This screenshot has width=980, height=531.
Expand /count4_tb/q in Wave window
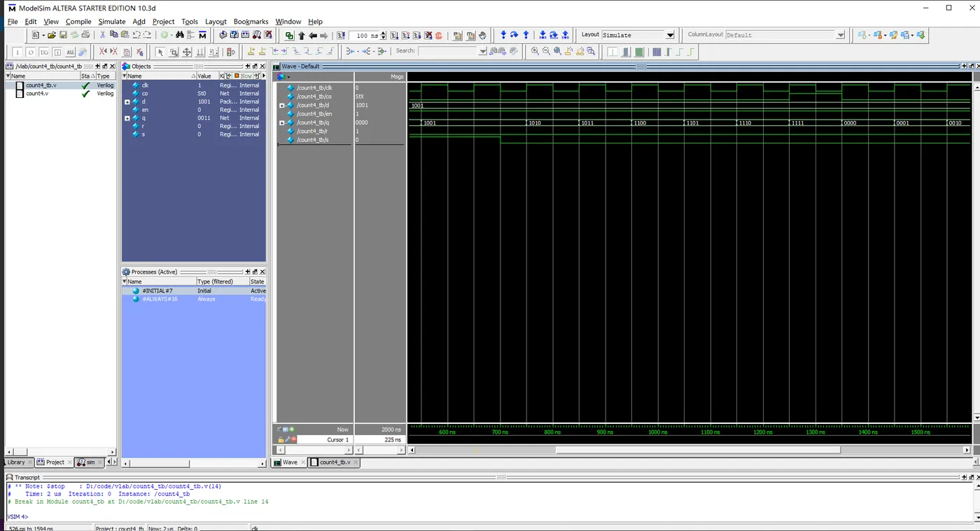click(x=282, y=122)
